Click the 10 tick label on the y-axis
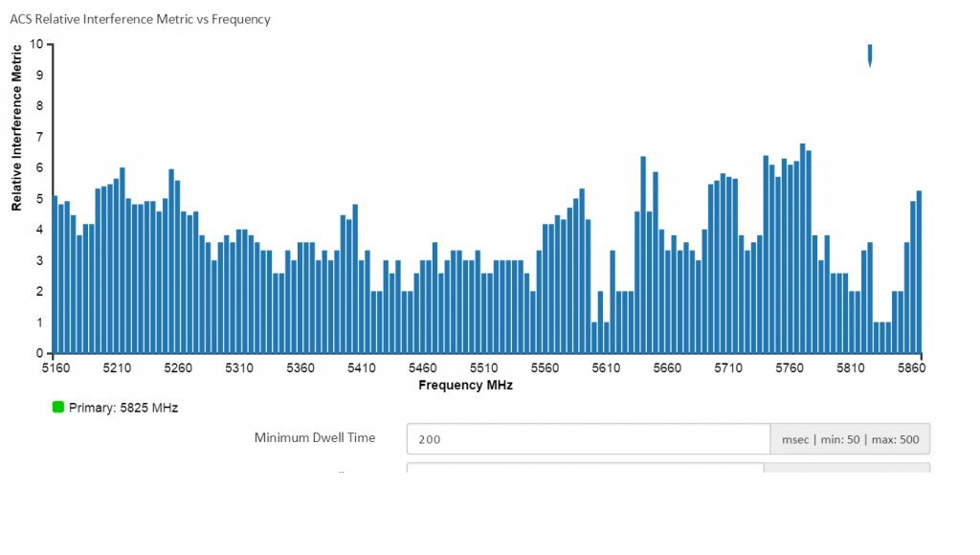 36,44
